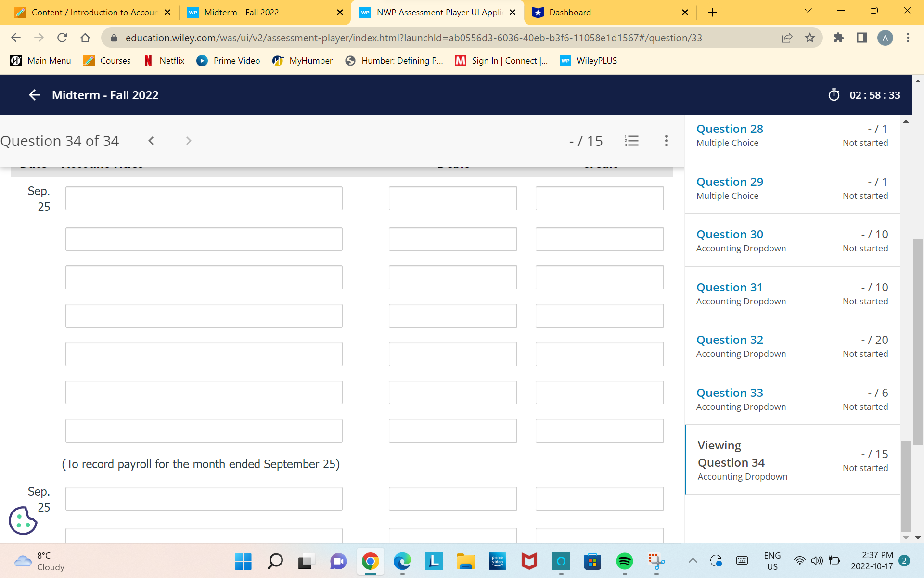Reload the current page

62,38
